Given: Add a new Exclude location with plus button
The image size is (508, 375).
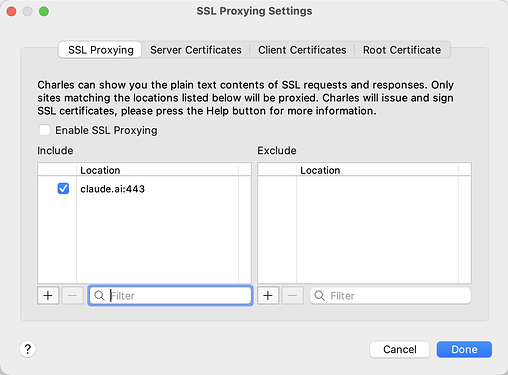Looking at the screenshot, I should (x=268, y=295).
